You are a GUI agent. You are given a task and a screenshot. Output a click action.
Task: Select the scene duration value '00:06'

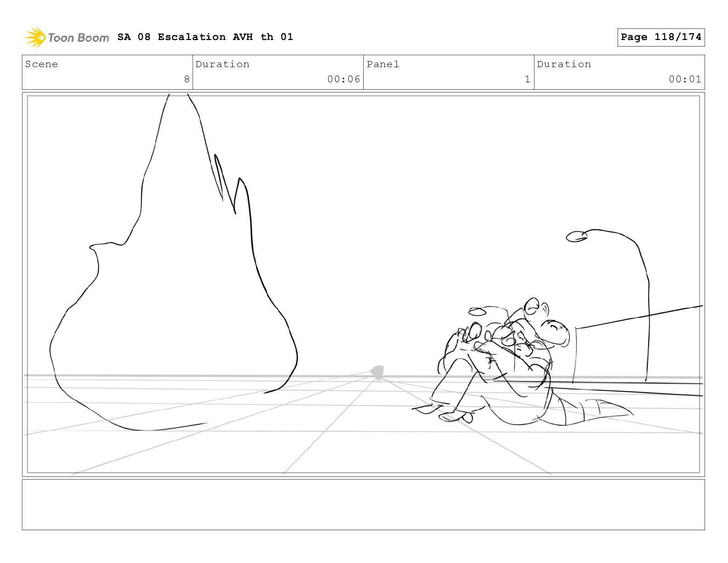click(344, 79)
